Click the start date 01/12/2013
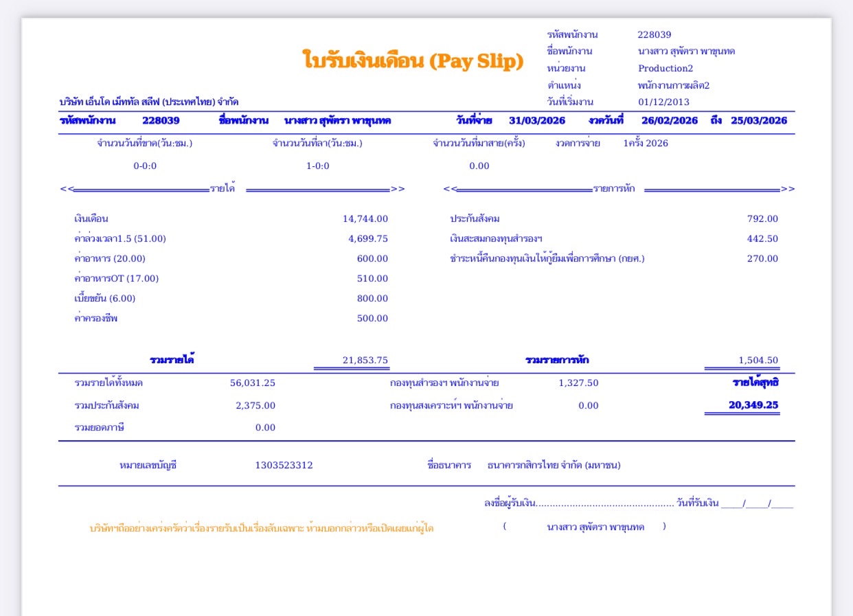The width and height of the screenshot is (853, 616). coord(663,102)
